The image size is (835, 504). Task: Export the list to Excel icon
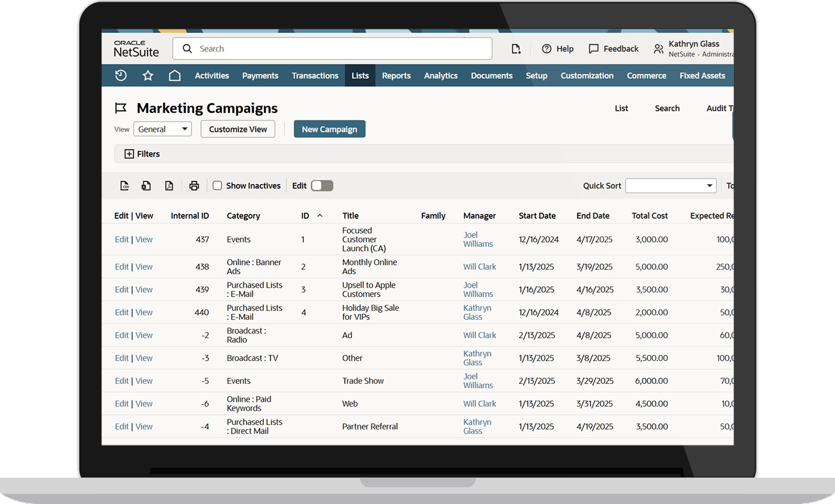[x=146, y=186]
